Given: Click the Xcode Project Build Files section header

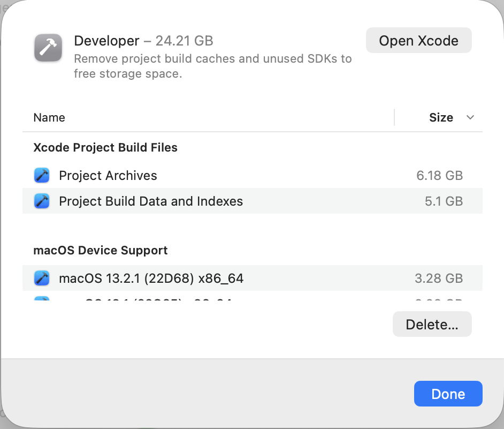Looking at the screenshot, I should [105, 148].
